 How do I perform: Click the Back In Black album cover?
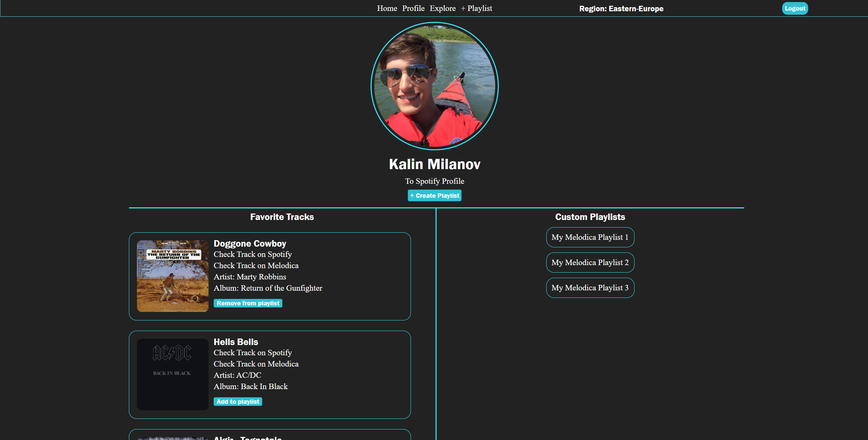point(172,374)
